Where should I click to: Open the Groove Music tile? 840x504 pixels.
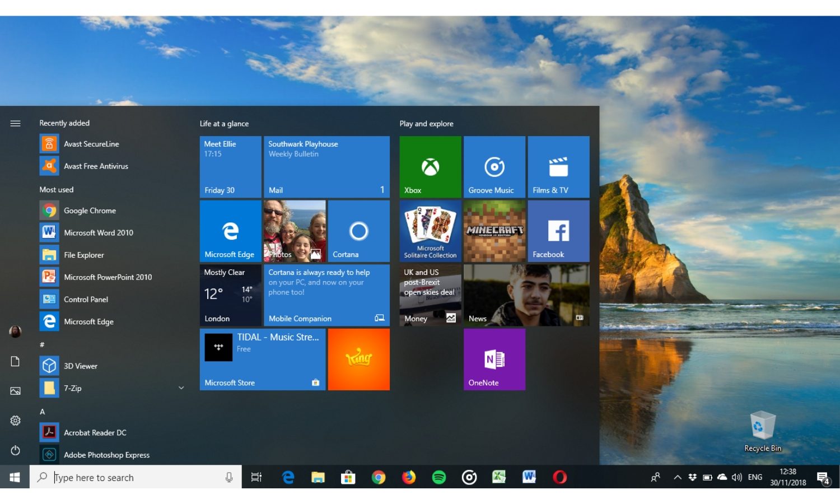point(494,167)
